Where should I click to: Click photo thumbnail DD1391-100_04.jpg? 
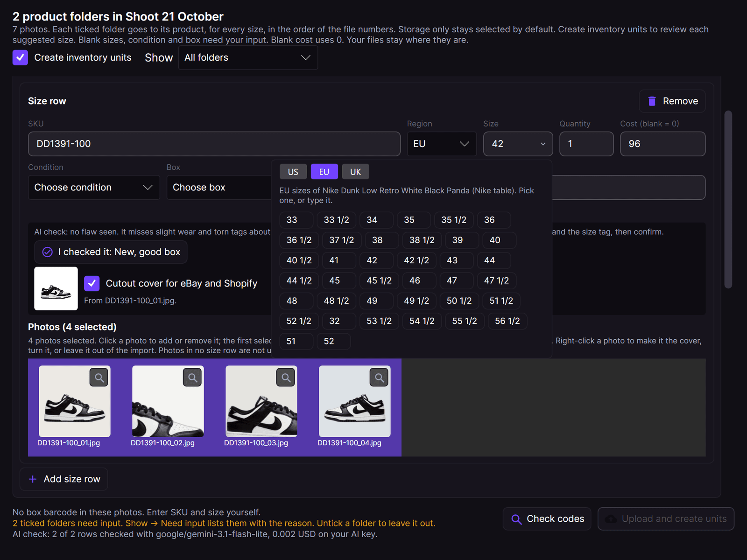click(355, 401)
